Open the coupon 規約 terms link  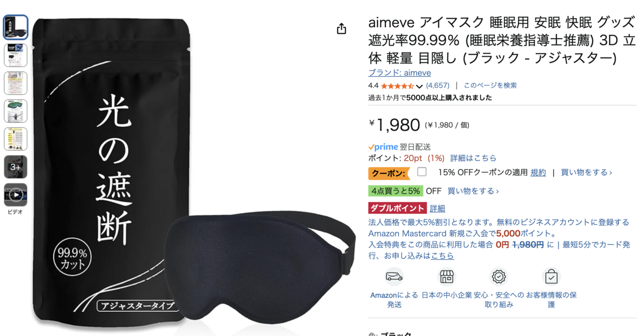pos(538,172)
